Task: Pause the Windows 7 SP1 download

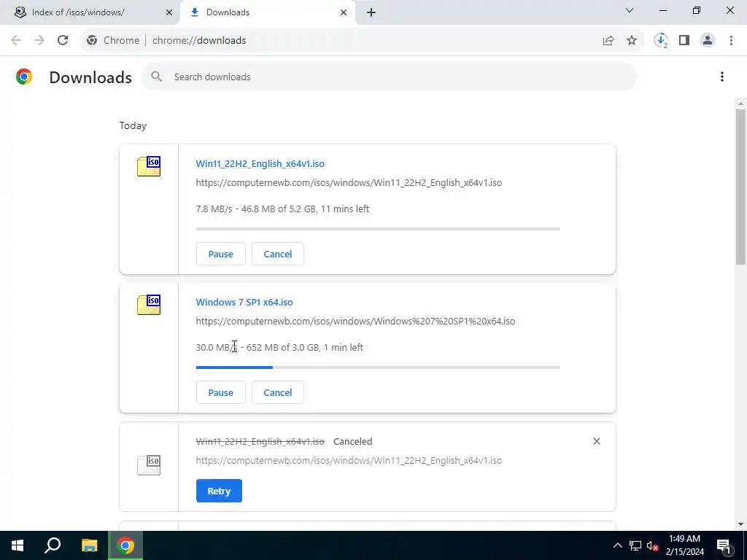Action: click(x=220, y=392)
